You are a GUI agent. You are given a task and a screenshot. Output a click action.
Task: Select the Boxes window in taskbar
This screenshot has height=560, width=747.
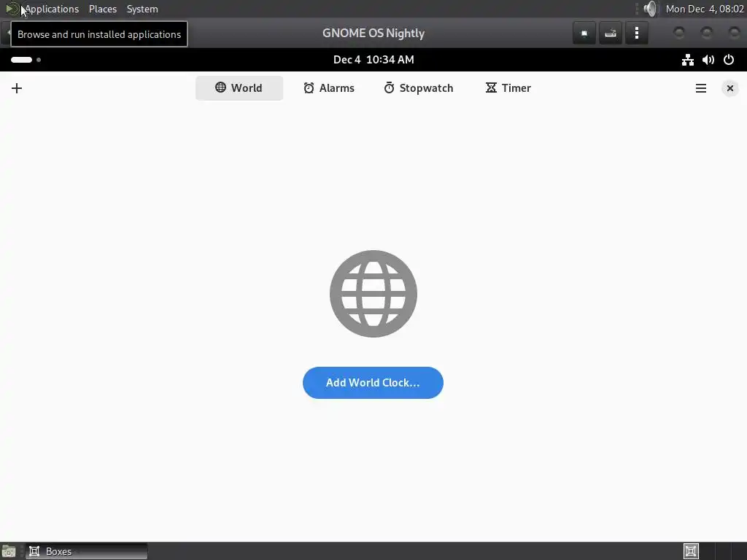[x=86, y=551]
